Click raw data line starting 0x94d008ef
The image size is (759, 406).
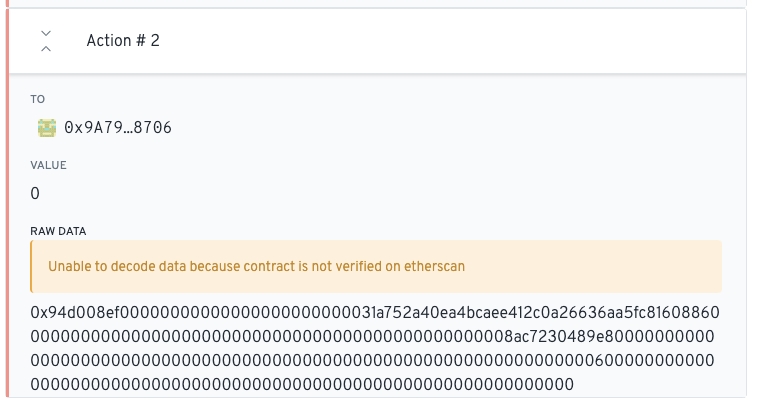375,313
